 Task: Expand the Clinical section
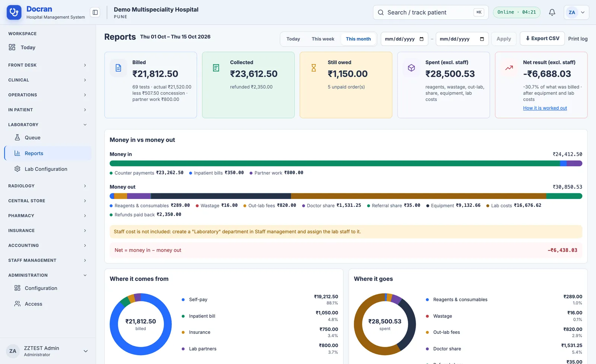point(48,80)
